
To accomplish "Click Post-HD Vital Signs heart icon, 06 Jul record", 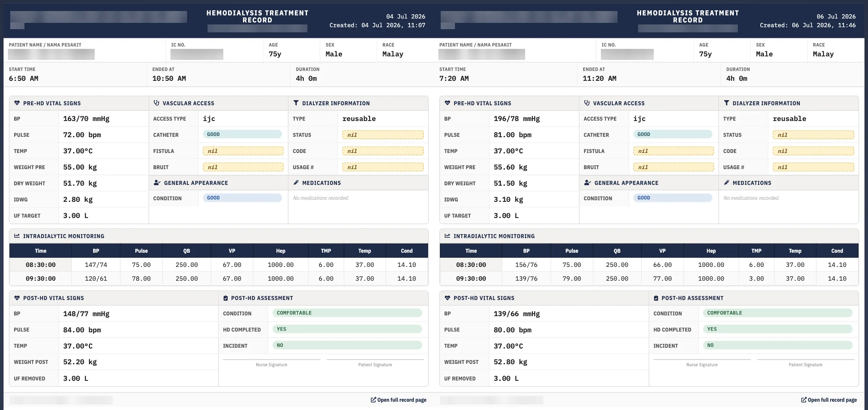I will 447,298.
